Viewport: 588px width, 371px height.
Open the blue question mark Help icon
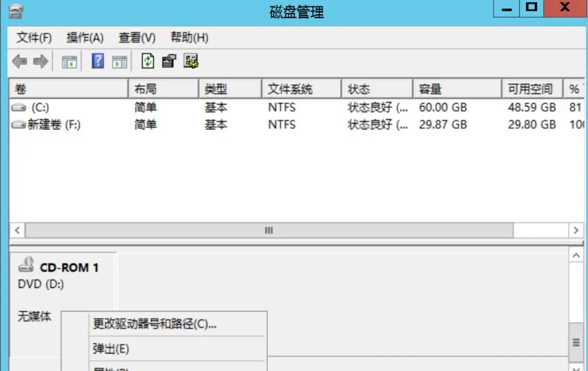97,61
